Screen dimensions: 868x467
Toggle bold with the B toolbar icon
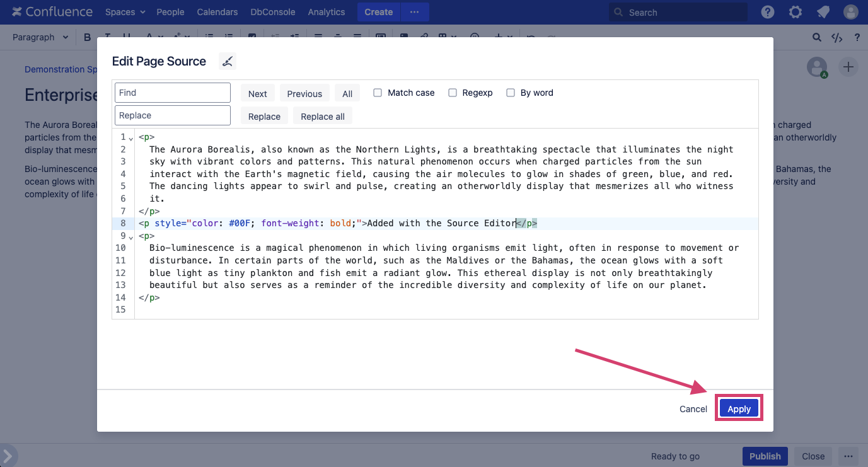click(x=87, y=37)
